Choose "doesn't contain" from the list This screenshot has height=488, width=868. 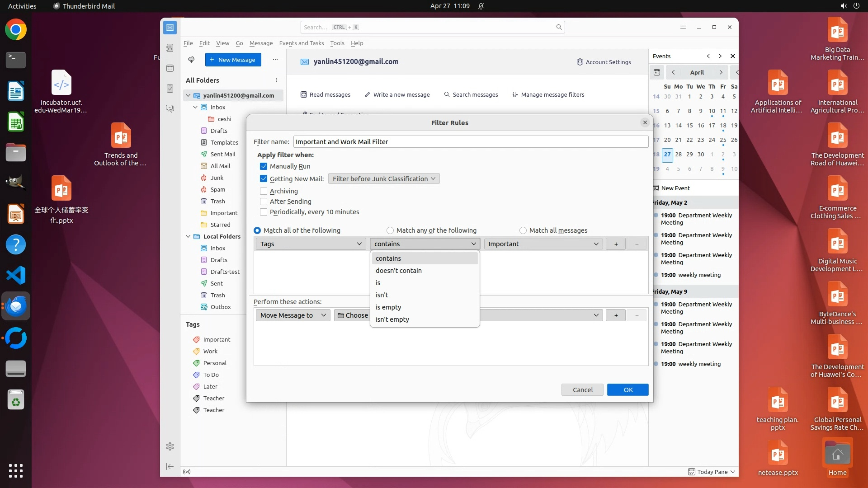click(x=398, y=271)
